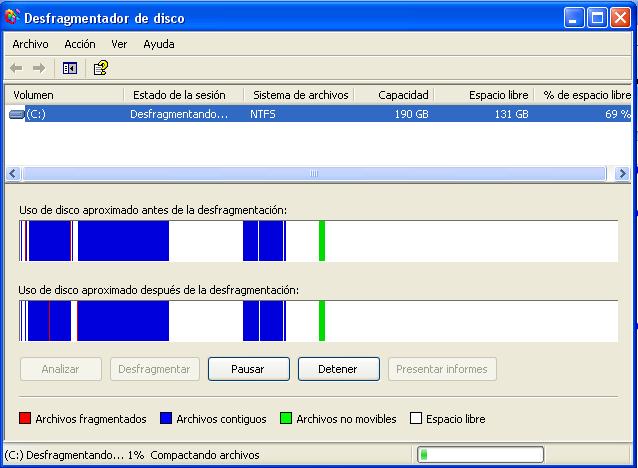This screenshot has width=638, height=468.
Task: Click the Espacio libre legend label
Action: coord(456,419)
